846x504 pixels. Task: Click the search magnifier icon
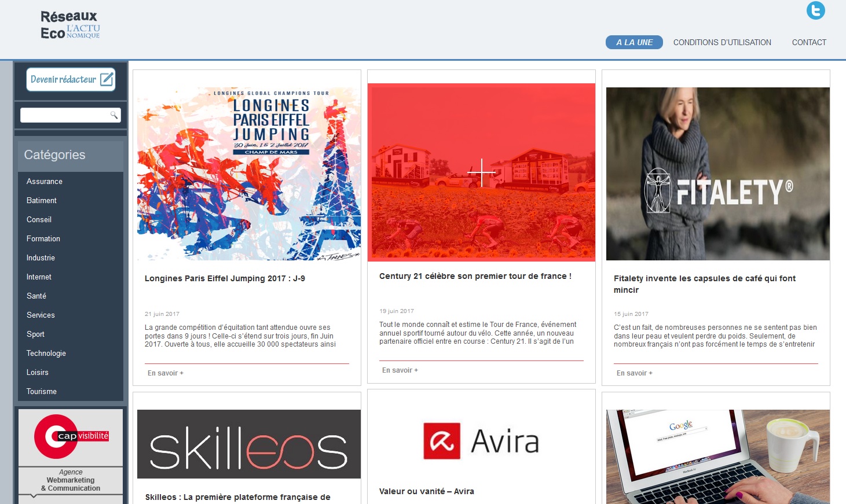tap(113, 115)
